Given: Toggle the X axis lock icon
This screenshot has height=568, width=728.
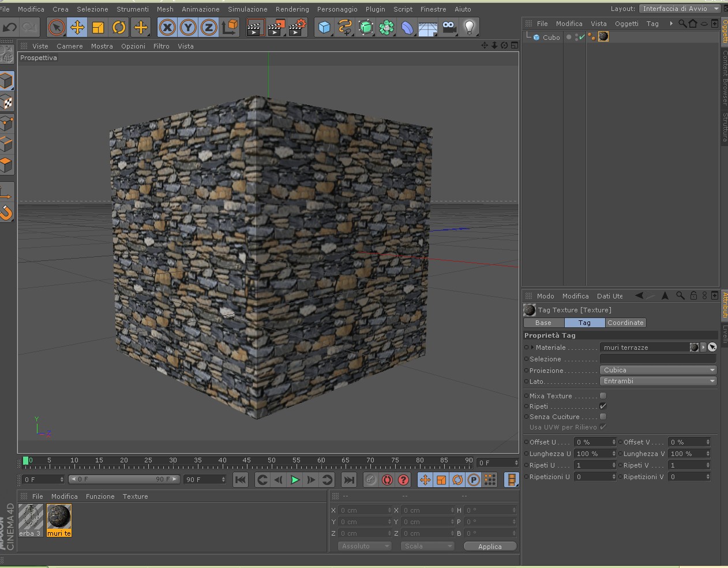Looking at the screenshot, I should [x=167, y=27].
